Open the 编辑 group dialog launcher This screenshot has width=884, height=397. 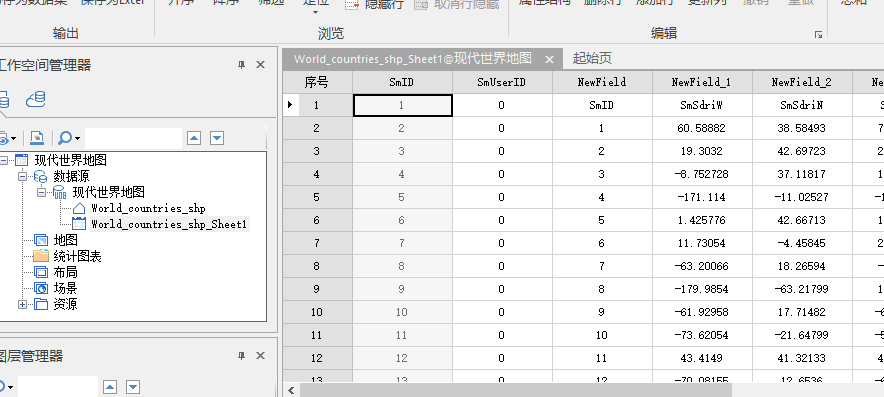tap(818, 35)
